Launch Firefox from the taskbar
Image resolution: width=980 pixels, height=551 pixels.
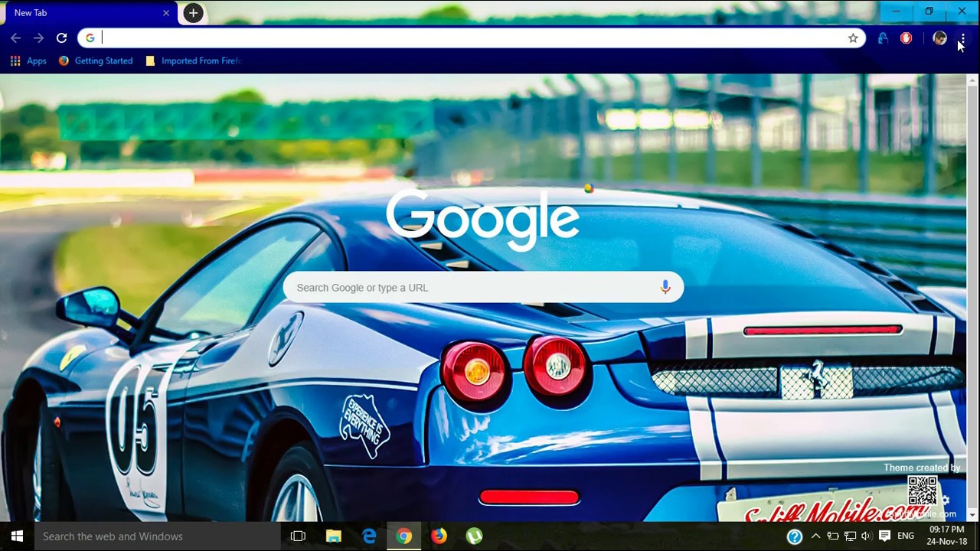439,536
